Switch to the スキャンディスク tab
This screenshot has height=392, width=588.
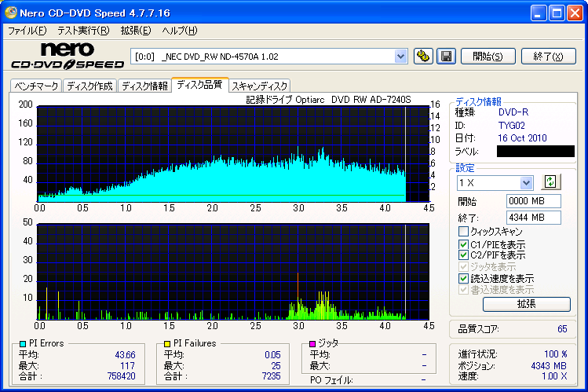click(259, 86)
